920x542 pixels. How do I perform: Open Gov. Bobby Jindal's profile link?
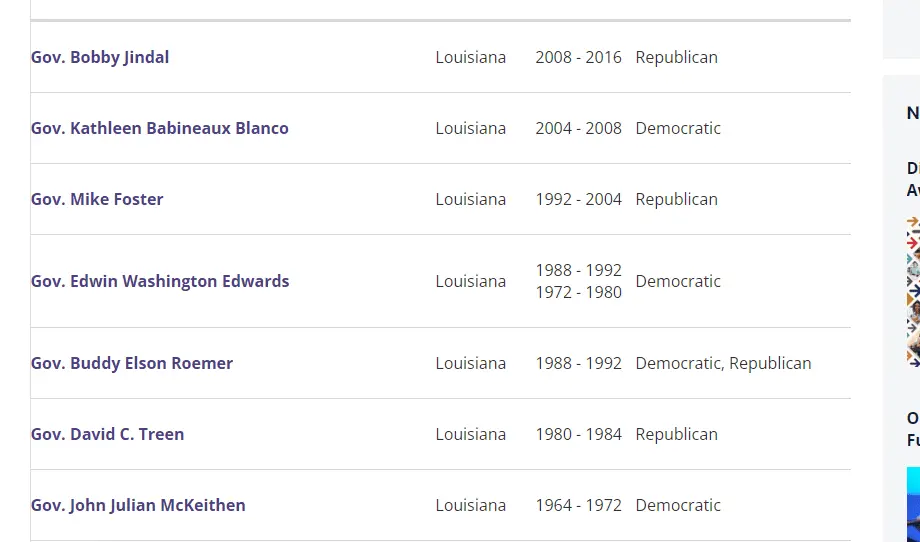[x=100, y=57]
